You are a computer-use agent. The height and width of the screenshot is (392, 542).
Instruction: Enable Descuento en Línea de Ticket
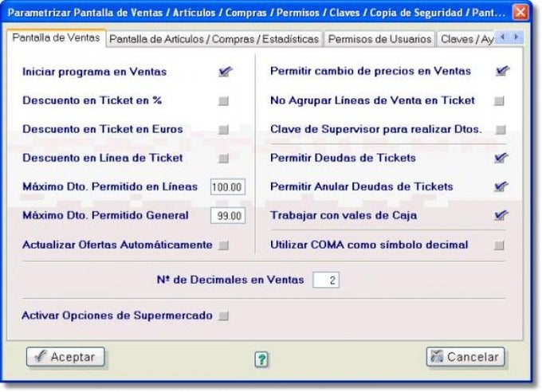pyautogui.click(x=223, y=159)
